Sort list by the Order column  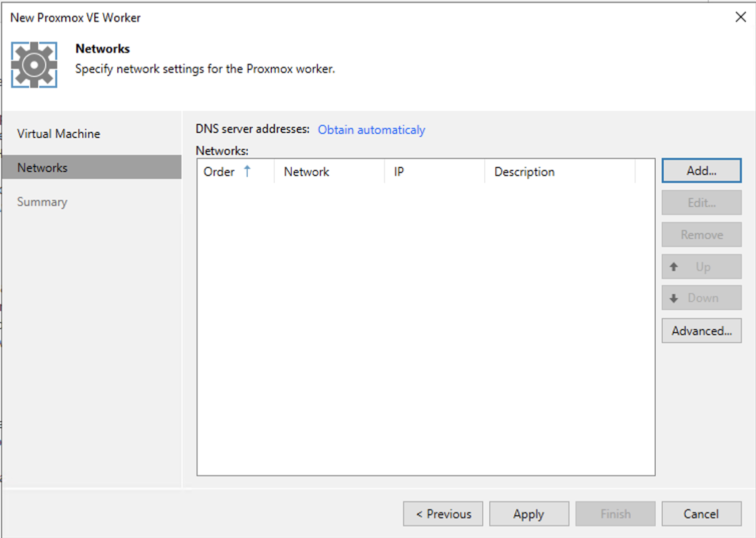[226, 172]
